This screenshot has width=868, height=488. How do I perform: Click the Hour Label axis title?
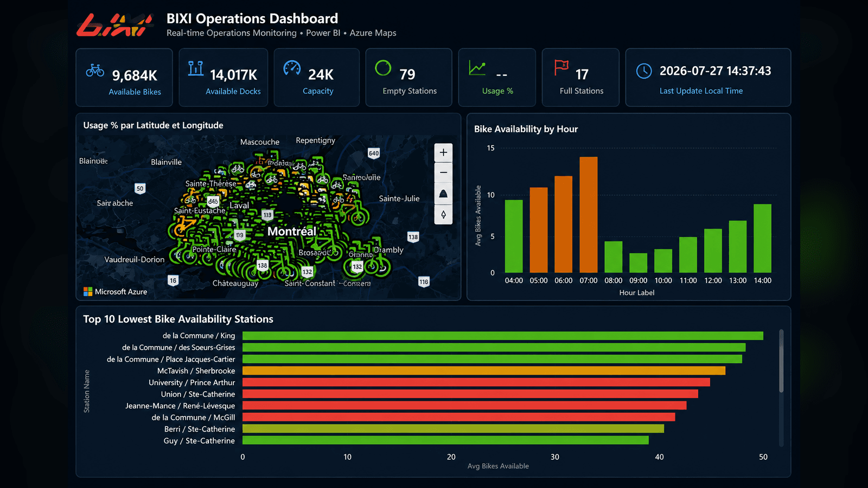click(637, 293)
